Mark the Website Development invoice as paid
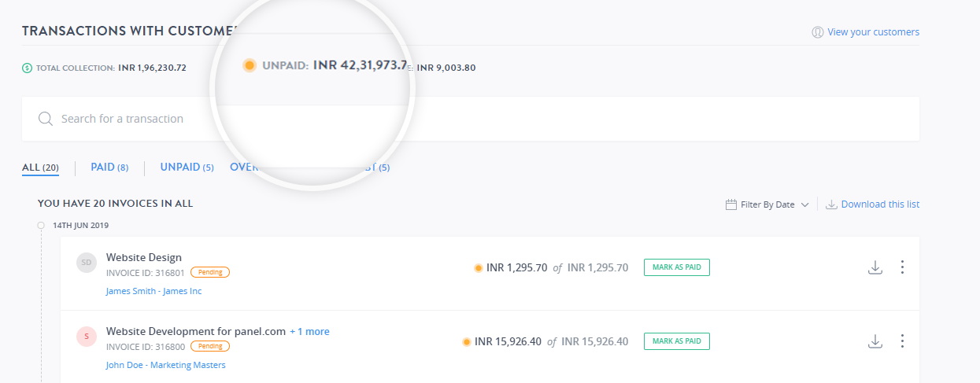This screenshot has height=383, width=980. coord(677,341)
